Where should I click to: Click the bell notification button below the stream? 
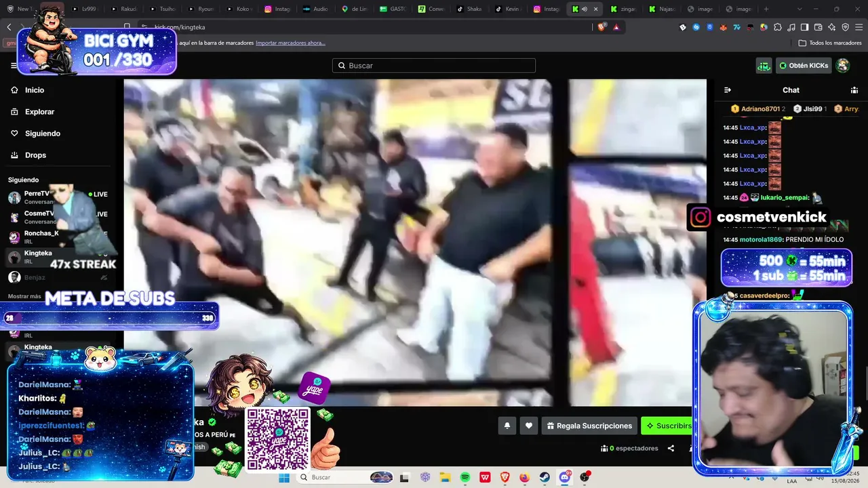[x=507, y=426]
